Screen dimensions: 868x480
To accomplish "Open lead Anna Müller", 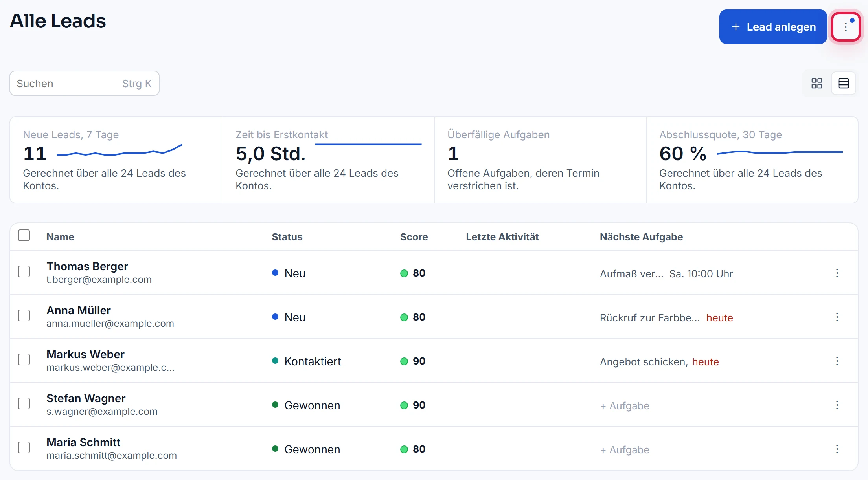I will [x=79, y=310].
